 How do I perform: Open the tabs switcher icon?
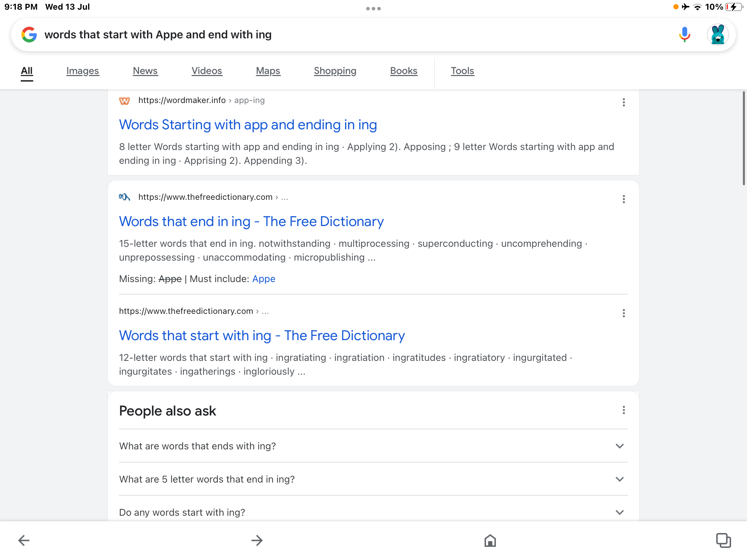[x=723, y=540]
